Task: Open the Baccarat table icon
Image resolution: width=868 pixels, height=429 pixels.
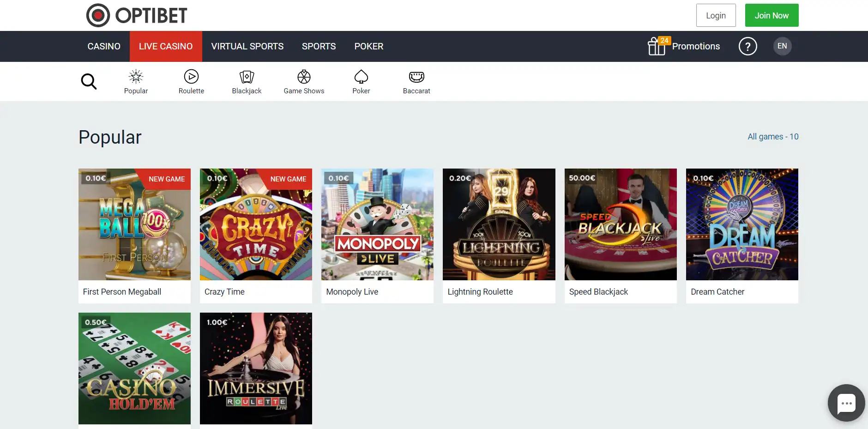Action: tap(416, 77)
